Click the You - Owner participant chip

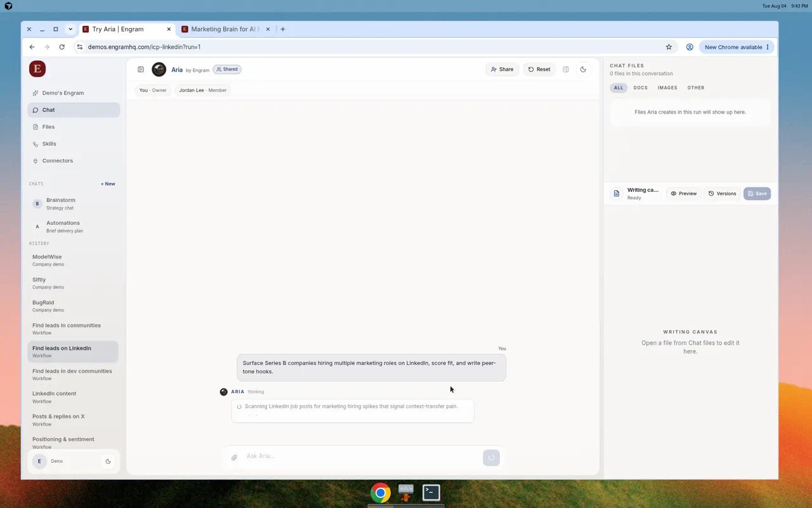pos(153,90)
